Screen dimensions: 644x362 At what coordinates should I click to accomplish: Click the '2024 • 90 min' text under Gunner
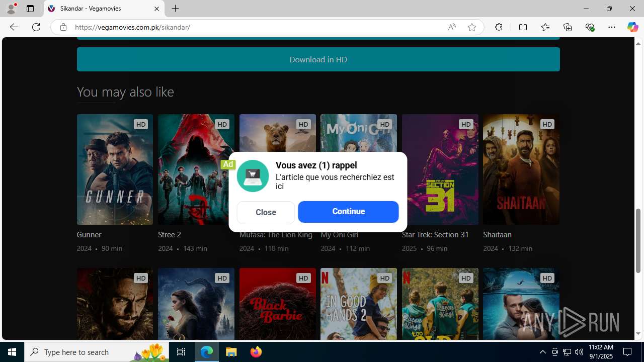(x=99, y=248)
